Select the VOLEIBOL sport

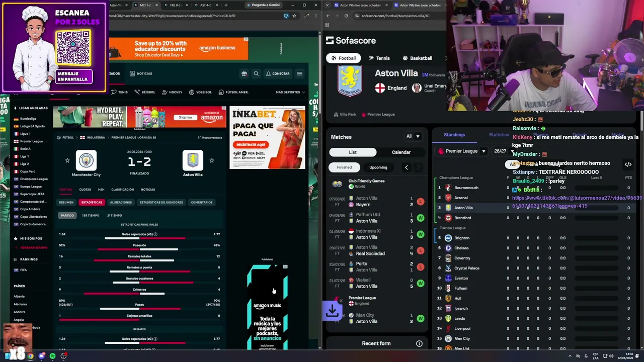(200, 92)
